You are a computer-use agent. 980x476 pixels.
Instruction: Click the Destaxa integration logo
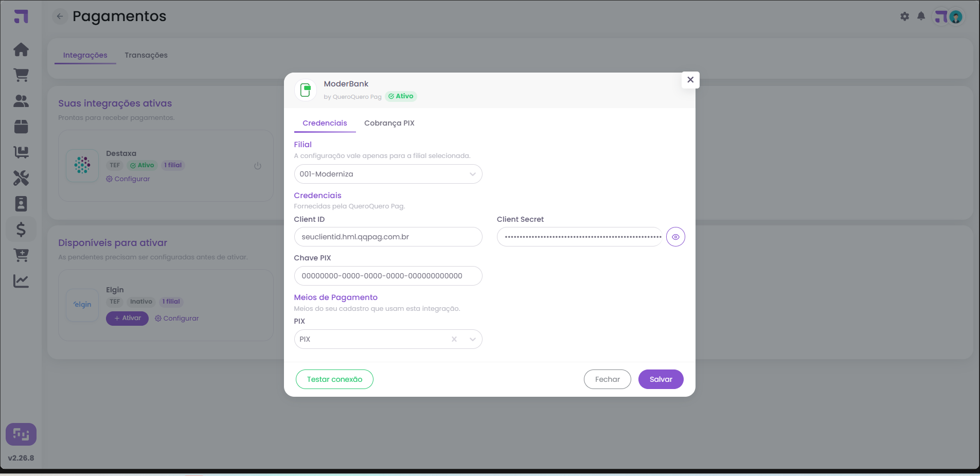82,165
